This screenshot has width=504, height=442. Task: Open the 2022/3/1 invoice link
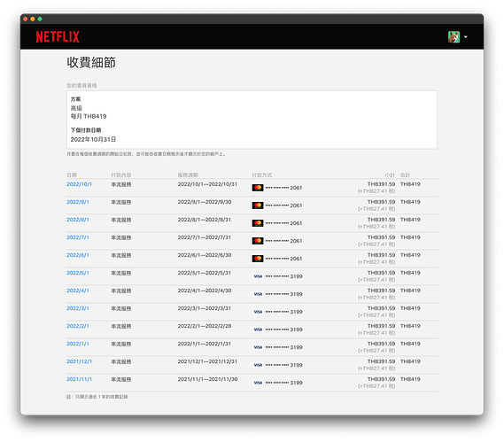(x=78, y=308)
